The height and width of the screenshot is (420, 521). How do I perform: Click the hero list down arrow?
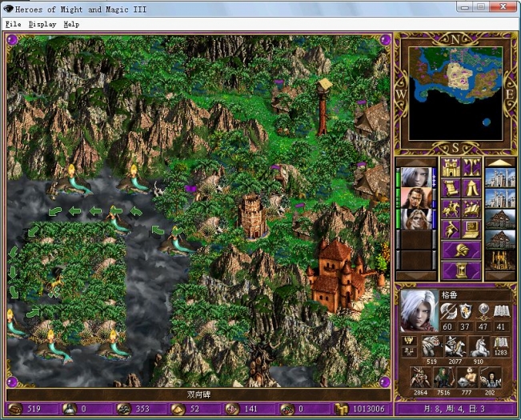(x=416, y=276)
